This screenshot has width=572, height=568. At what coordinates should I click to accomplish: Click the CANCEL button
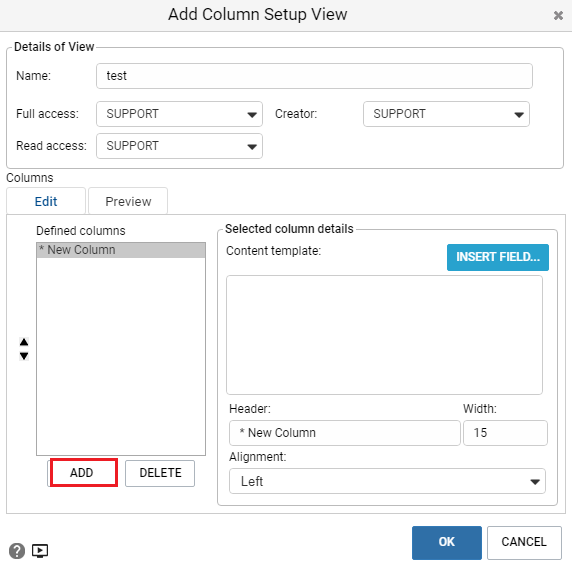coord(524,542)
